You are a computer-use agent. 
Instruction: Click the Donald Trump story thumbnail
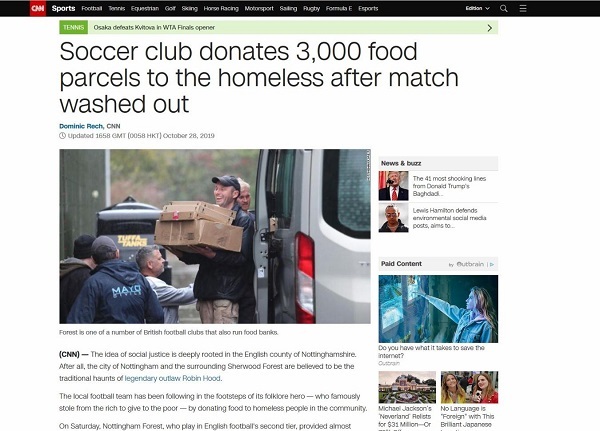tap(393, 186)
